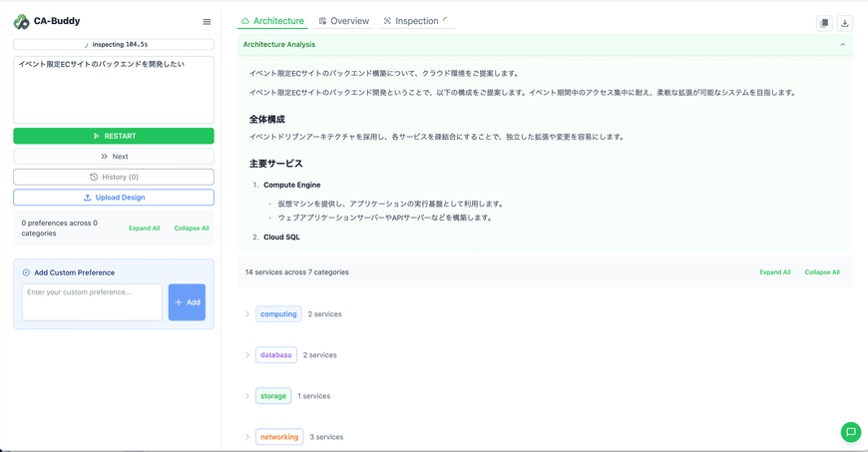Screen dimensions: 868x452
Task: Open the green chat bubble button
Action: point(850,432)
